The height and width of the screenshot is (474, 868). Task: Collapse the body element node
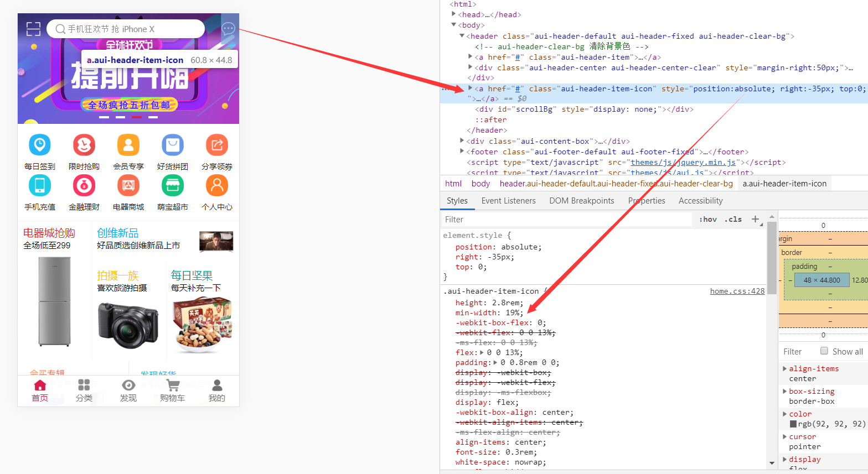(454, 25)
